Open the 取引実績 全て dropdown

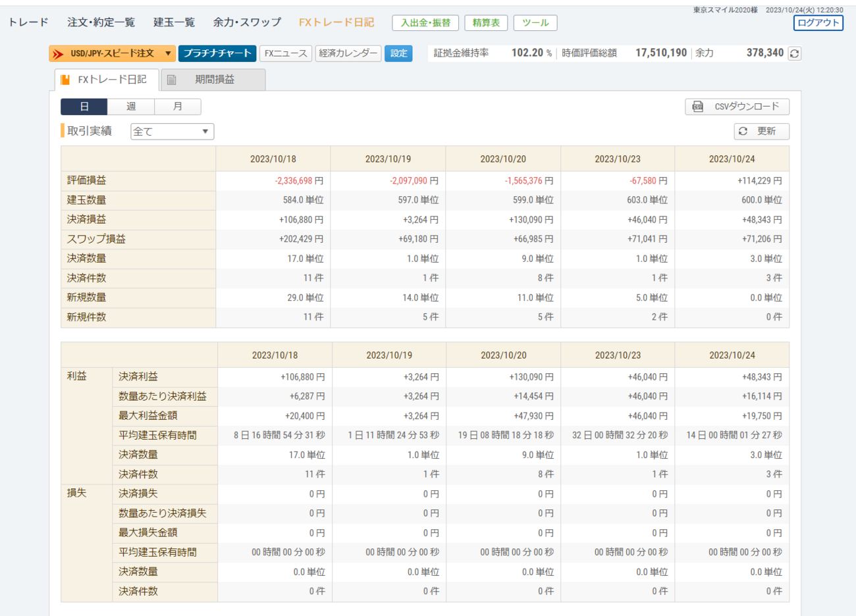[172, 132]
